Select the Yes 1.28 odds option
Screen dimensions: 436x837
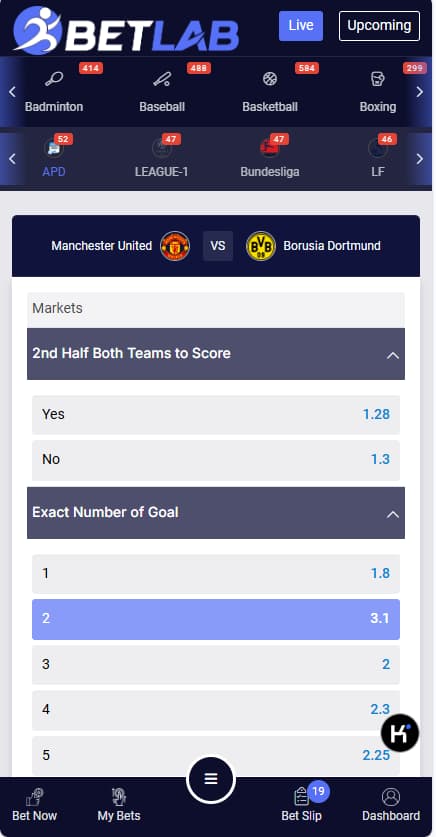pyautogui.click(x=216, y=414)
